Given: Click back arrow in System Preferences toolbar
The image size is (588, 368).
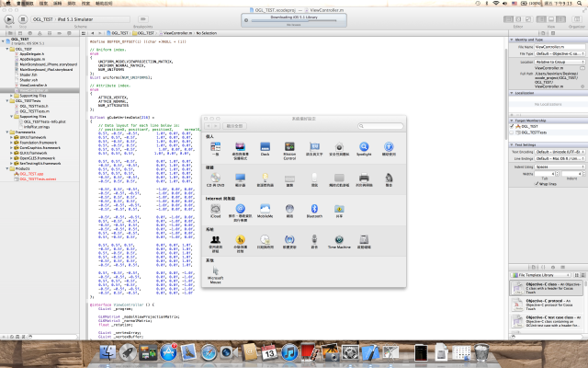Looking at the screenshot, I should pyautogui.click(x=209, y=126).
